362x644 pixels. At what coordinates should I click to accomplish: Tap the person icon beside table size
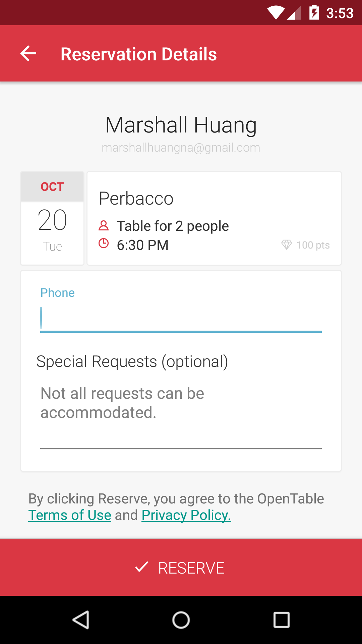(x=104, y=225)
